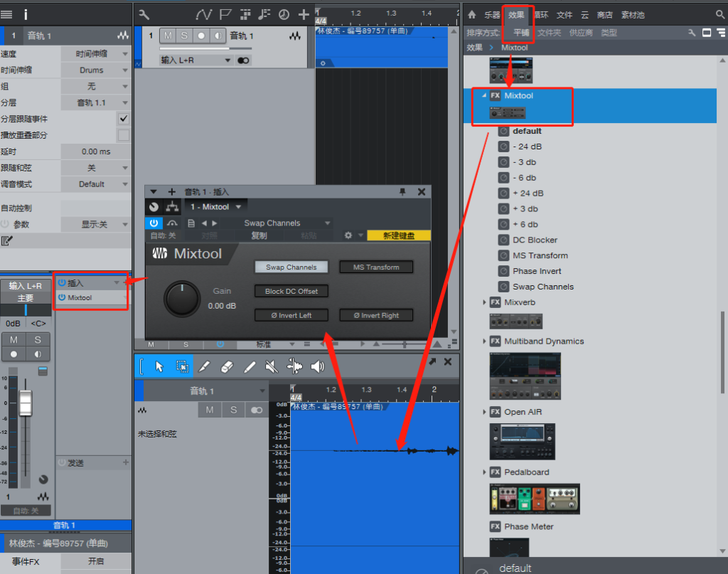The height and width of the screenshot is (574, 728).
Task: Arm record on 音轨 1 track header
Action: point(201,36)
